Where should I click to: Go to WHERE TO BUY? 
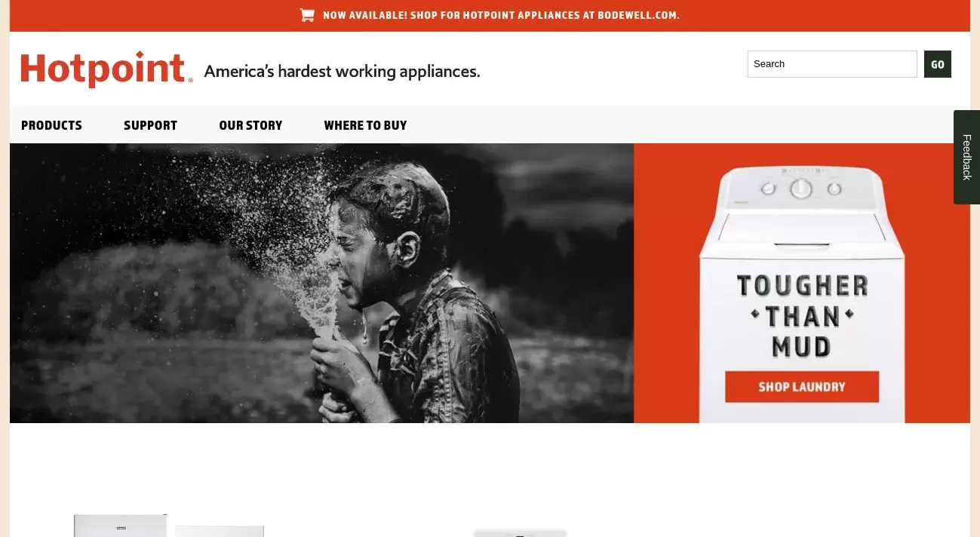coord(365,125)
